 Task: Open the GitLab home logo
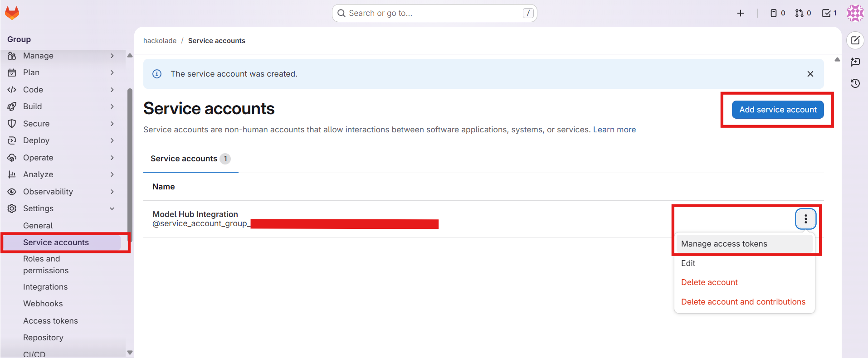[12, 13]
